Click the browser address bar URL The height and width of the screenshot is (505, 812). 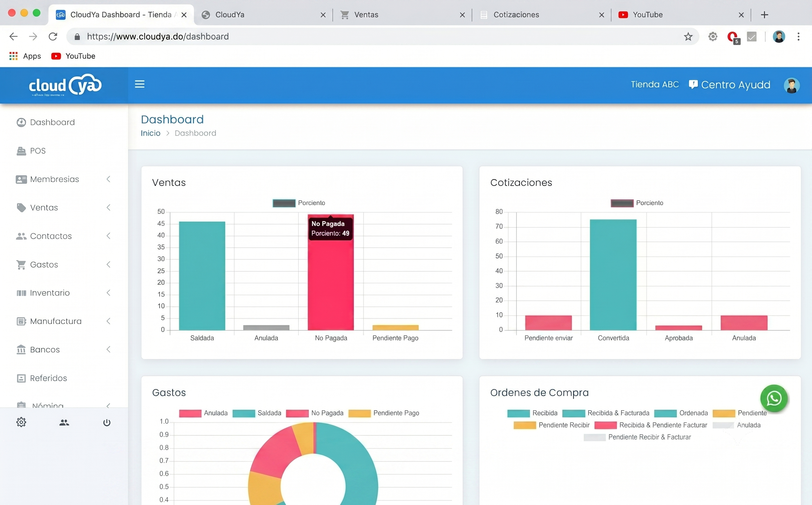click(x=158, y=37)
